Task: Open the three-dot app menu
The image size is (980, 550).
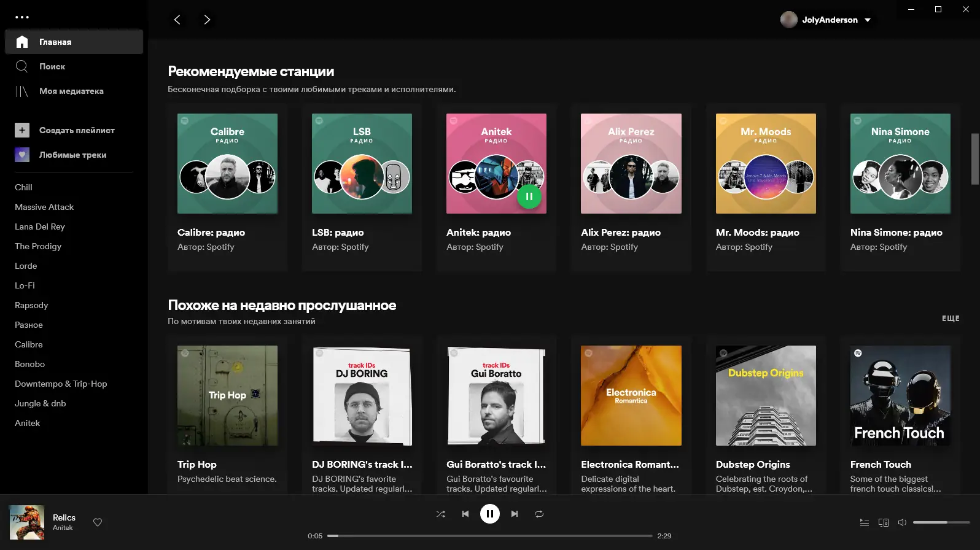Action: pyautogui.click(x=22, y=17)
